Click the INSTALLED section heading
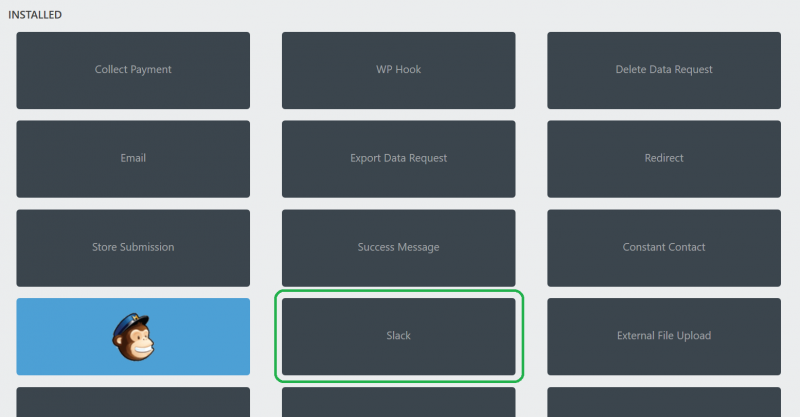 (x=35, y=15)
